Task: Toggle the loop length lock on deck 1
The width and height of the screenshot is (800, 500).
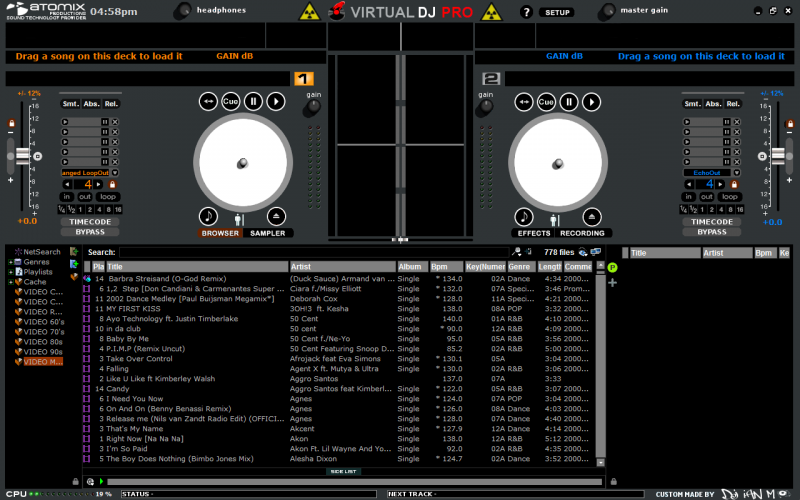Action: 112,184
